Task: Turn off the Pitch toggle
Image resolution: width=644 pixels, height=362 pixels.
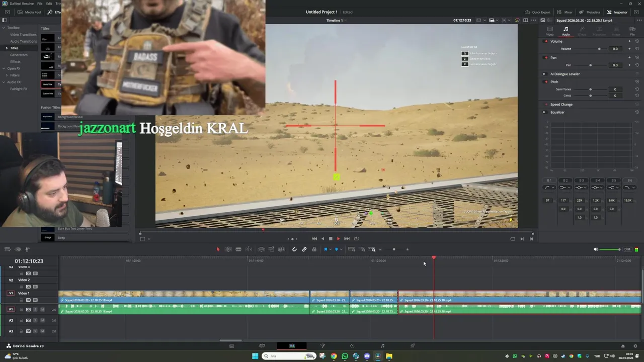Action: tap(546, 81)
